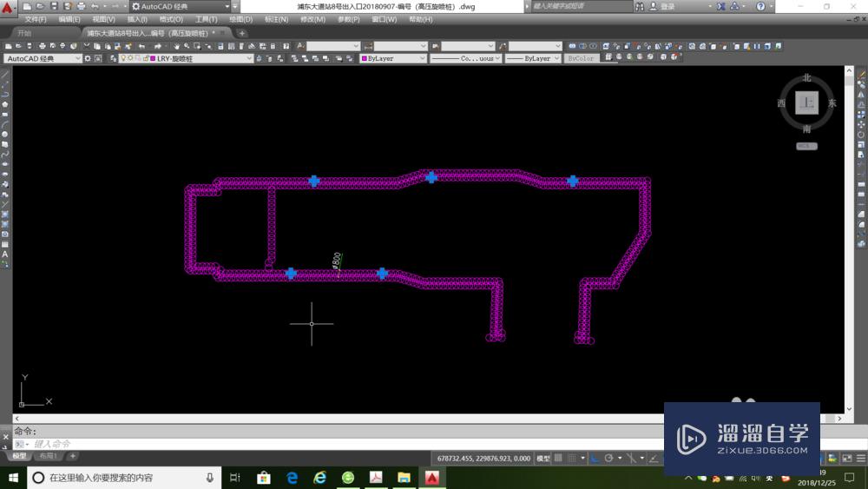Open the 文件(F) menu
The image size is (868, 489).
(36, 19)
